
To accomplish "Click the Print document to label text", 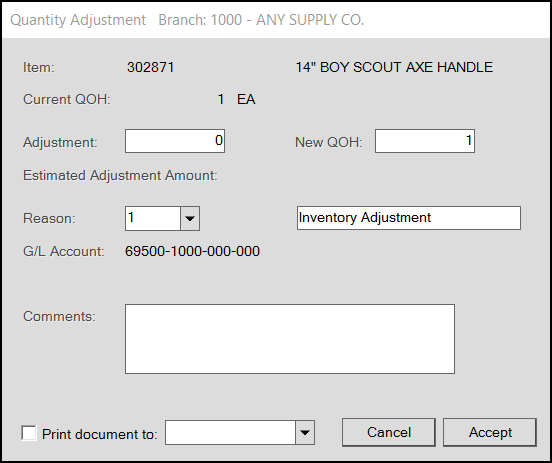I will click(100, 434).
